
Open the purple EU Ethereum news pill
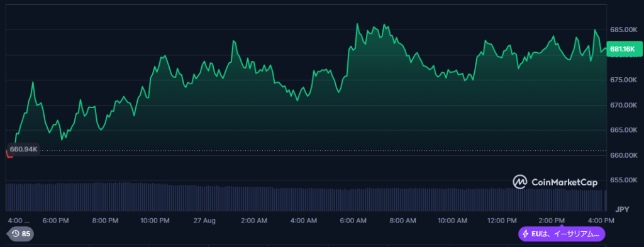[x=562, y=234]
